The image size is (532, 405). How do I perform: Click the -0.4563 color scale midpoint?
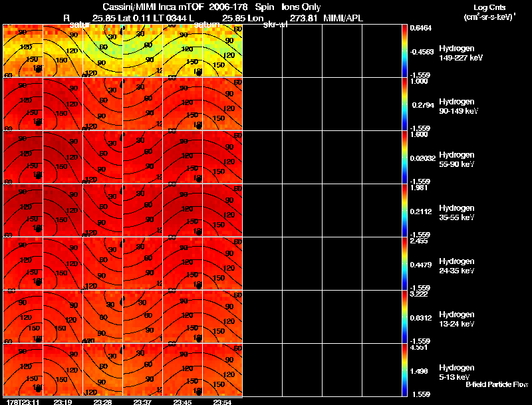(x=422, y=52)
